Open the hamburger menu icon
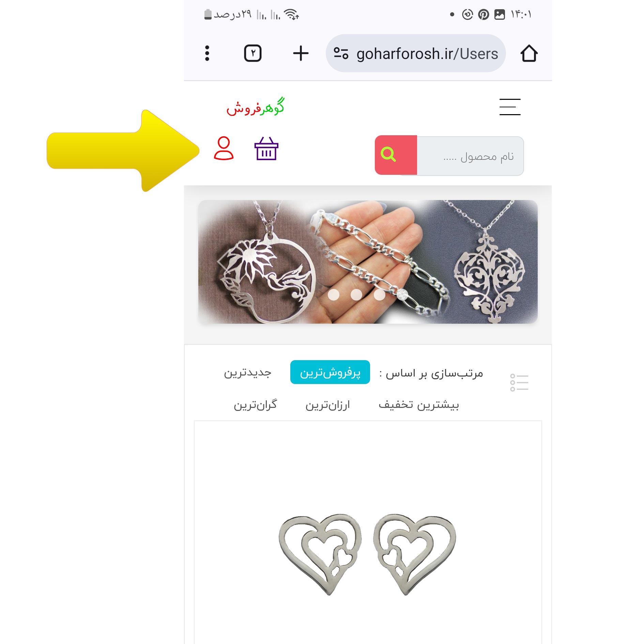 [x=510, y=107]
